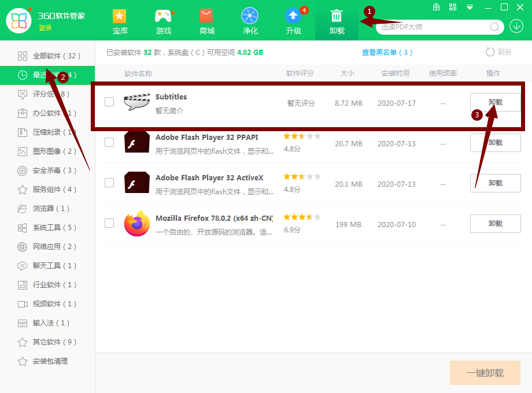The width and height of the screenshot is (532, 393).
Task: Uninstall Subtitles with its 卸载 button
Action: 496,102
